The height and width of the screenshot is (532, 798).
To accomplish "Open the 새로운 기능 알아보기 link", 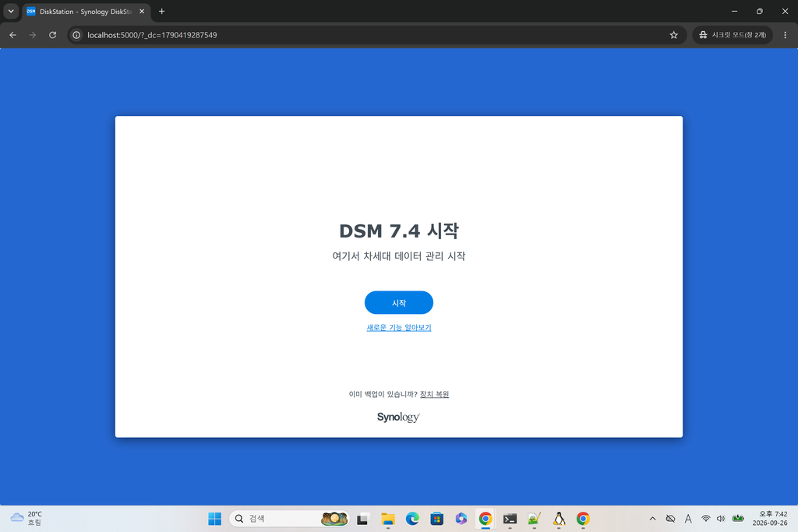I will [x=398, y=328].
